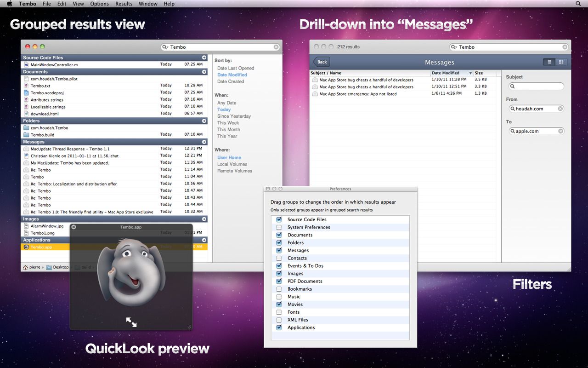Click the Back button in Messages window
This screenshot has width=588, height=368.
(x=322, y=62)
